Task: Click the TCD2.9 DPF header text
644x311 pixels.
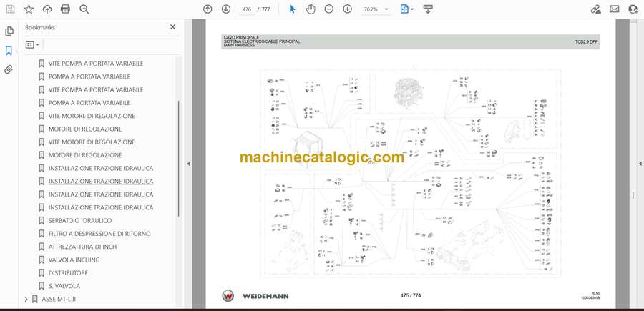Action: 587,42
